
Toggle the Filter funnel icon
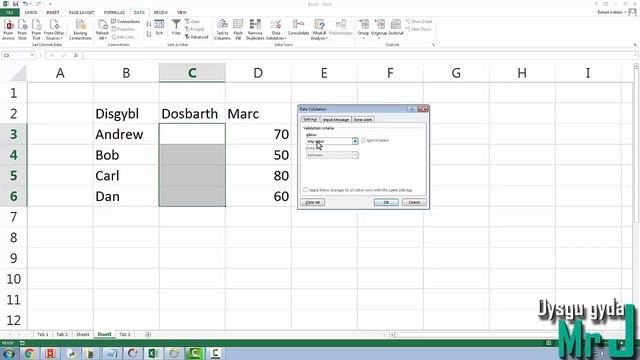pos(176,28)
